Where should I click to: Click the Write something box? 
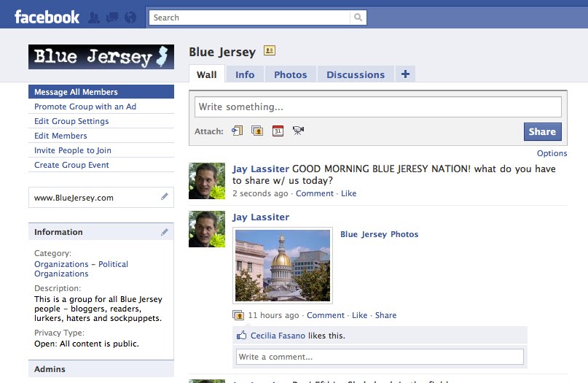(x=378, y=107)
